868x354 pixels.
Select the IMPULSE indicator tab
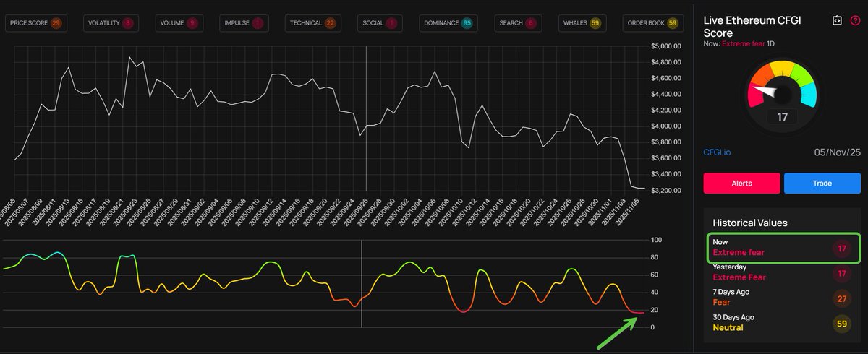[x=245, y=23]
